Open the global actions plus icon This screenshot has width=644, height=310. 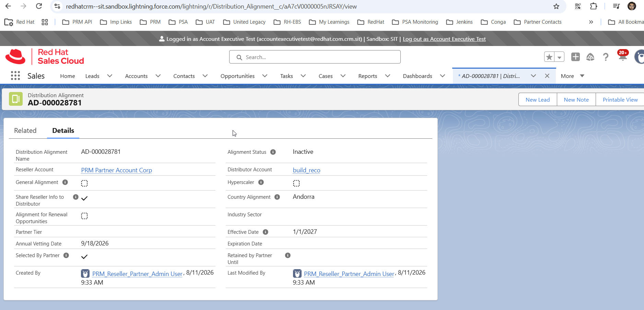[575, 57]
